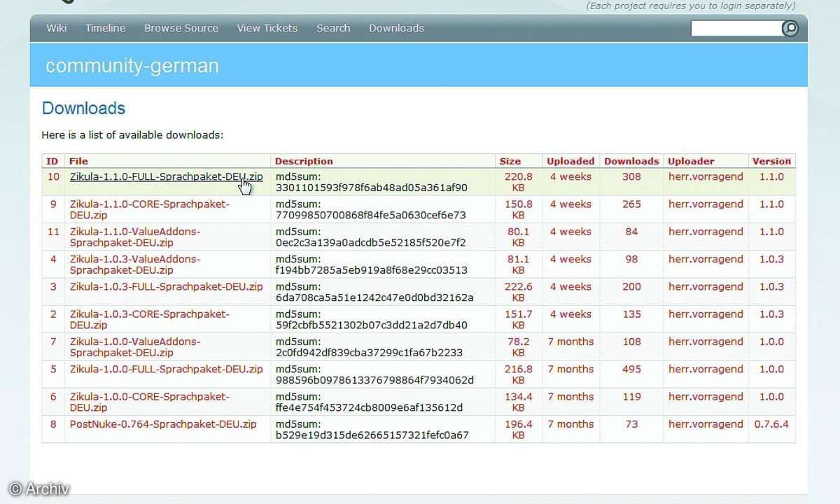Image resolution: width=840 pixels, height=504 pixels.
Task: Download PostNuke-0.764-Sprachpaket-DEU.zip
Action: click(163, 424)
